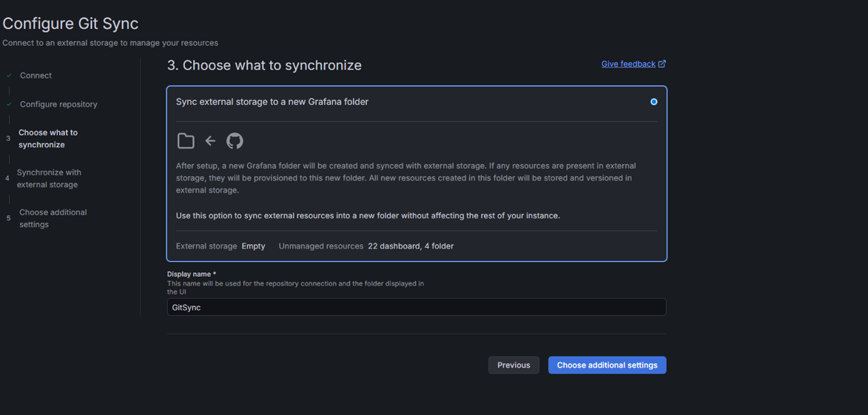Go to the Connect step label
This screenshot has height=415, width=868.
[x=36, y=75]
